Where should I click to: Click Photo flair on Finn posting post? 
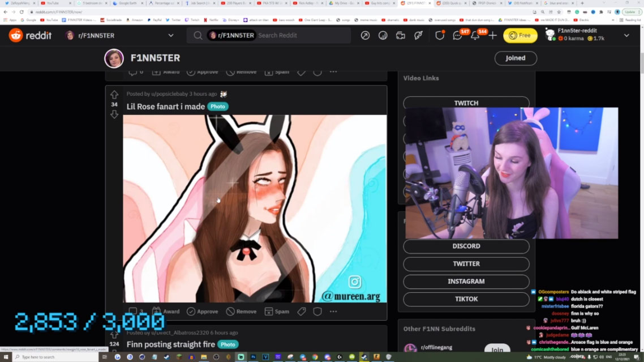pos(228,344)
